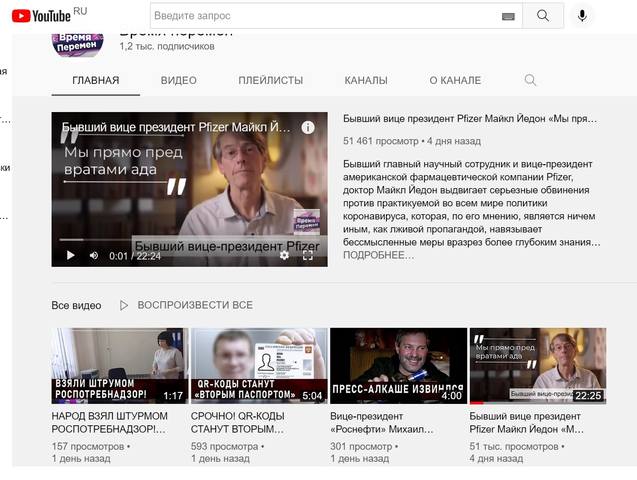
Task: Open title Вице-президент «Роснефти» Михаил
Action: tap(382, 422)
